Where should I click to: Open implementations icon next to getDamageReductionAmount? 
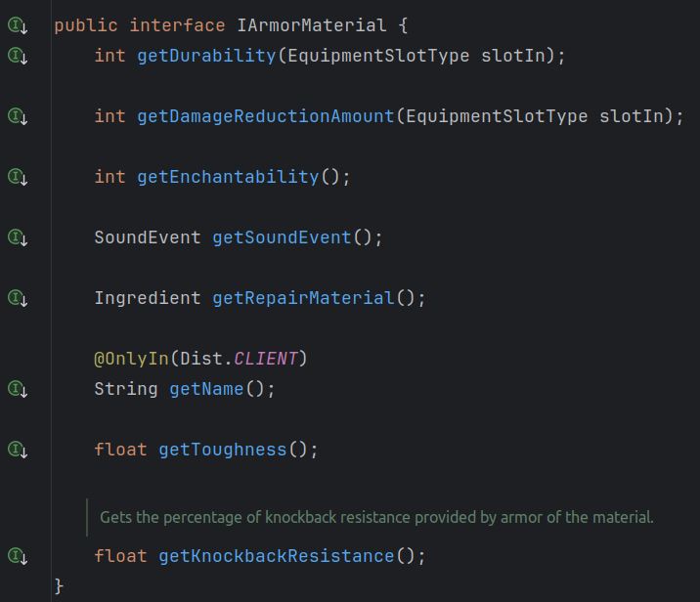pos(18,117)
